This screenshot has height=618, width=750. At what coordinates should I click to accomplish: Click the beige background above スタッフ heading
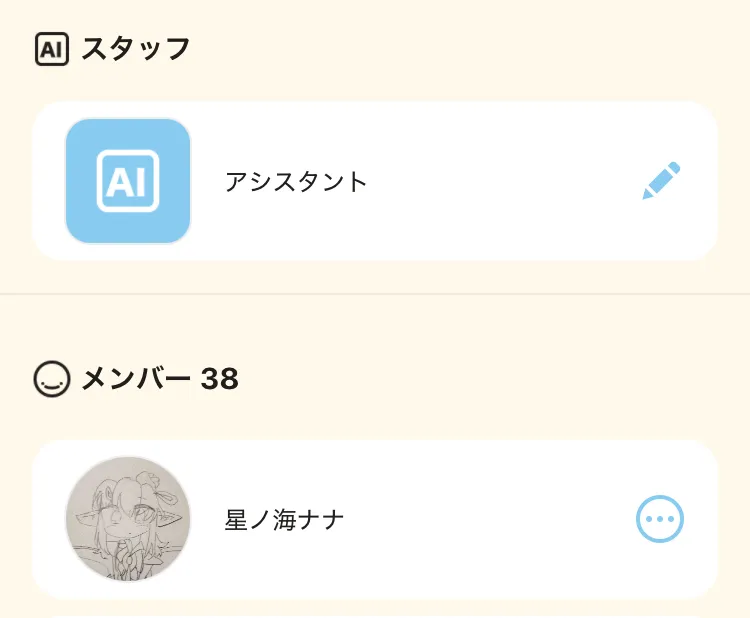pyautogui.click(x=375, y=13)
